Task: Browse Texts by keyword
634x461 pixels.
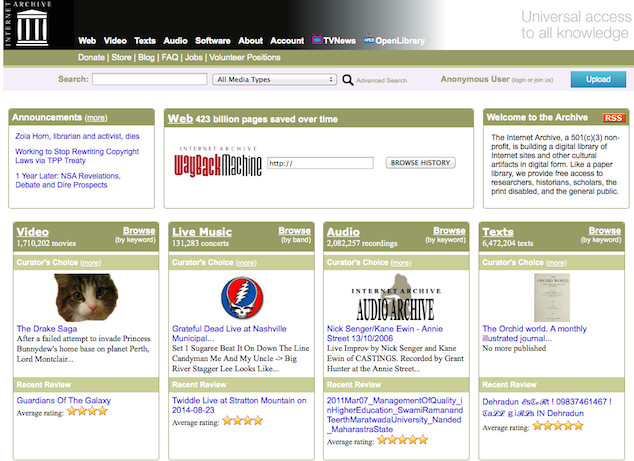Action: (604, 230)
